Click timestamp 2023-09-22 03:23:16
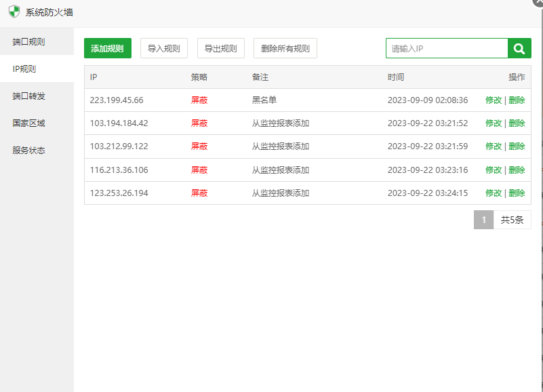The height and width of the screenshot is (392, 543). 428,170
